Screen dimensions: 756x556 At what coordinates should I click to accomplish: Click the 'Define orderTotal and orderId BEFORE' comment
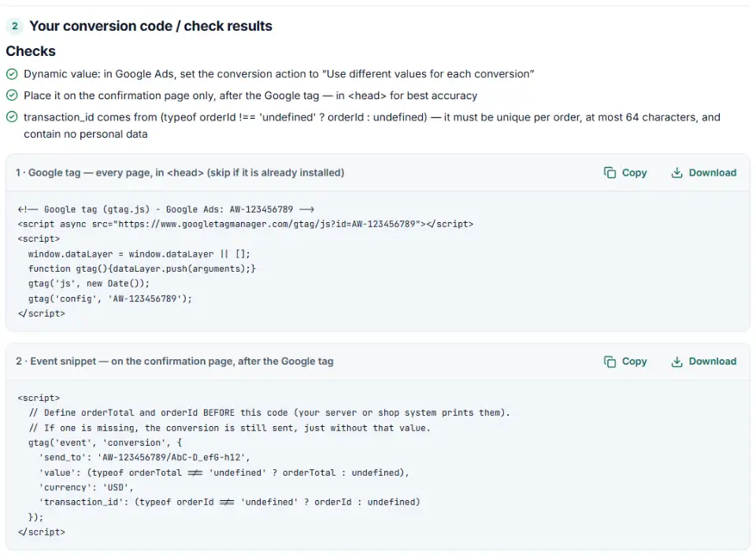[269, 413]
